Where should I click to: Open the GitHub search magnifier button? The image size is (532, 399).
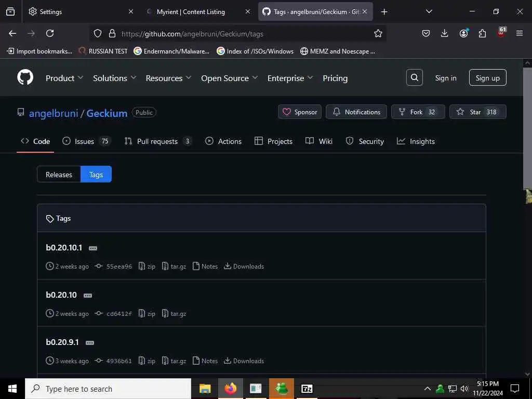coord(414,78)
